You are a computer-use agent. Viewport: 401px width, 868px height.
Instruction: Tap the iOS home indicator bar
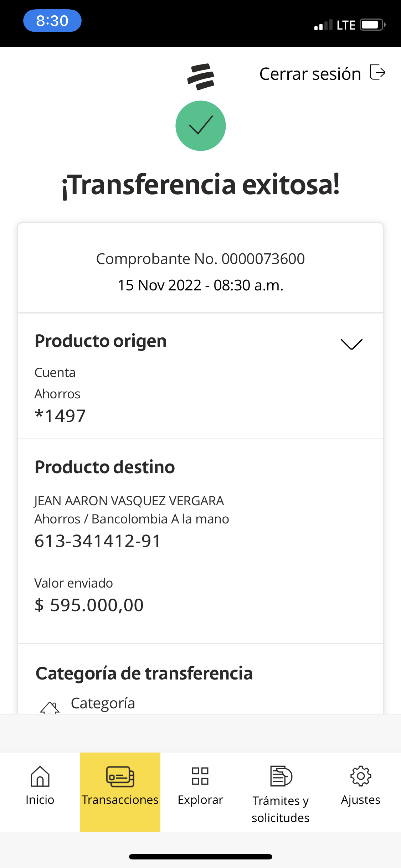pyautogui.click(x=200, y=857)
